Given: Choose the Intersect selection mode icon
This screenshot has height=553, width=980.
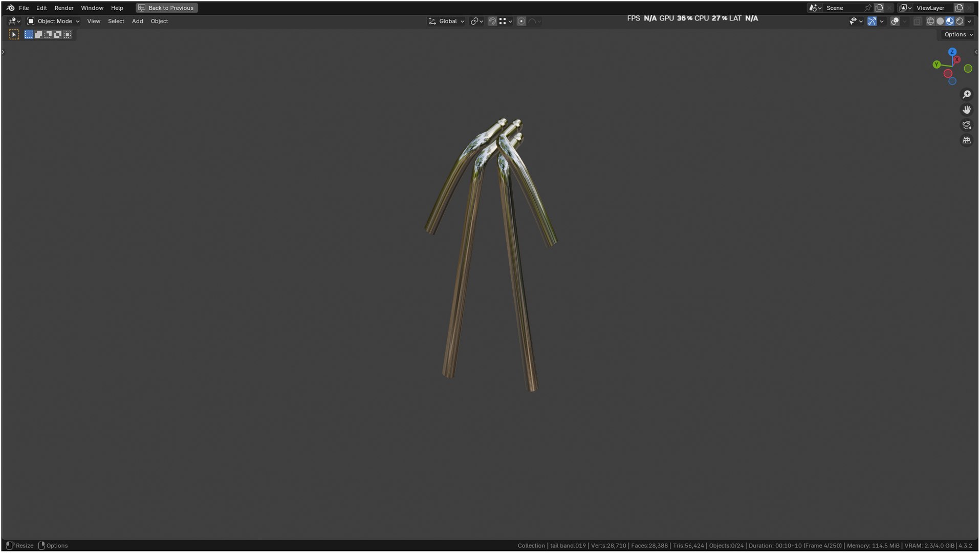Looking at the screenshot, I should [68, 34].
